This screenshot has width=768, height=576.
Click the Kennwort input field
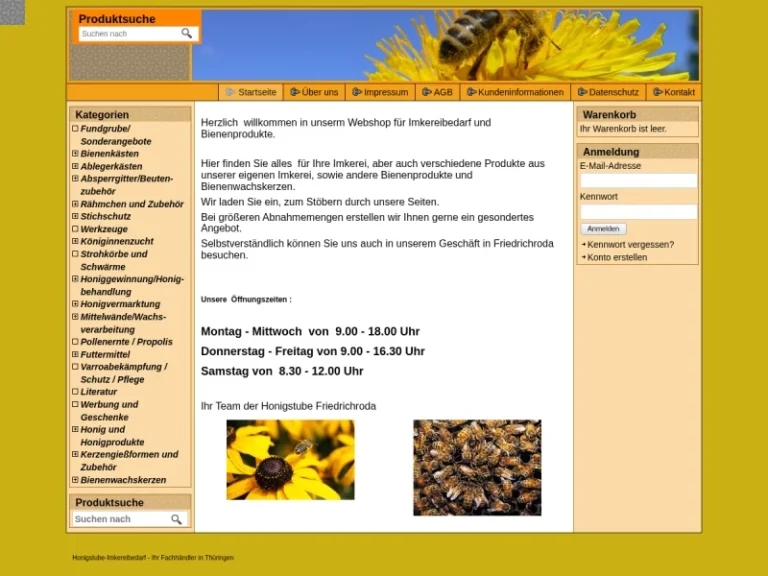pyautogui.click(x=638, y=212)
